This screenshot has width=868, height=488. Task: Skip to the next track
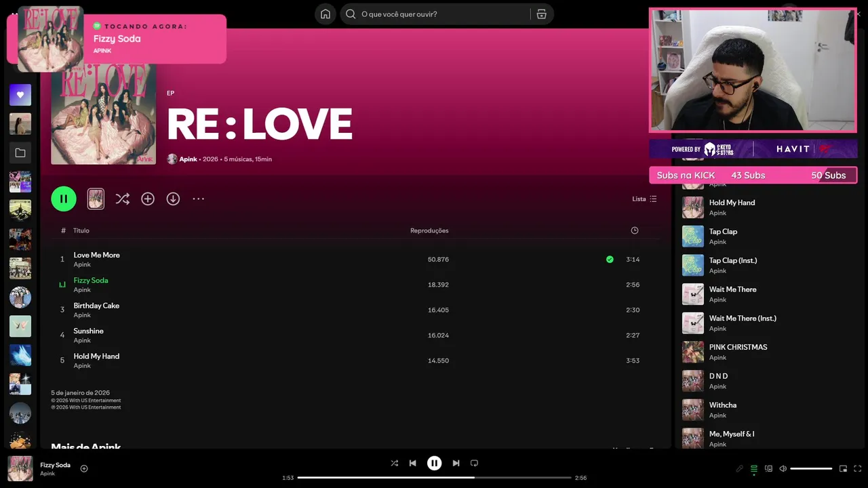456,463
